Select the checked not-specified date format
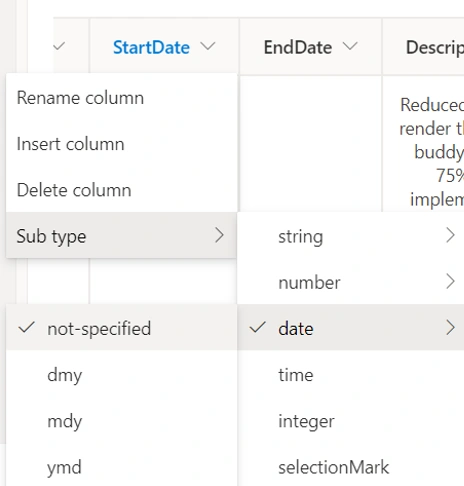The image size is (464, 486). (x=122, y=328)
